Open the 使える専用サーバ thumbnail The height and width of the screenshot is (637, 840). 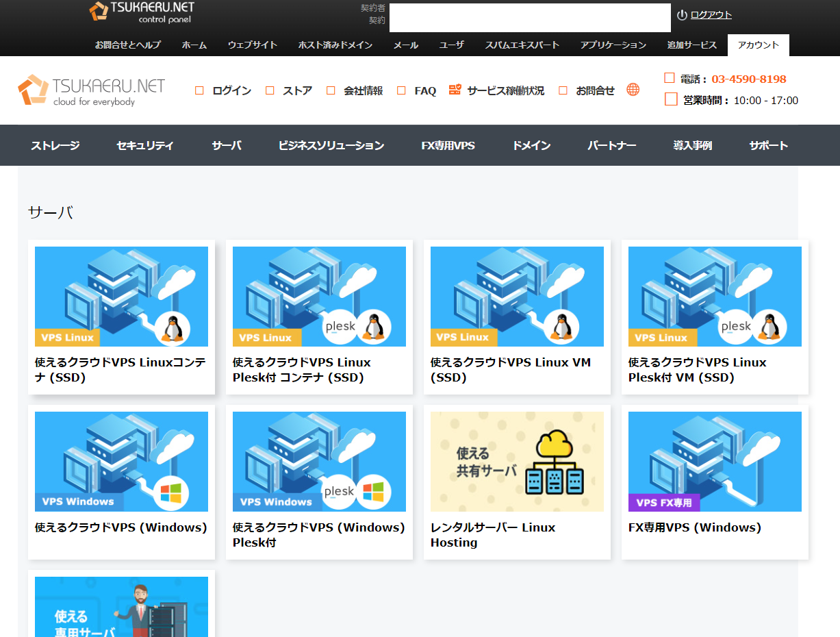point(121,607)
